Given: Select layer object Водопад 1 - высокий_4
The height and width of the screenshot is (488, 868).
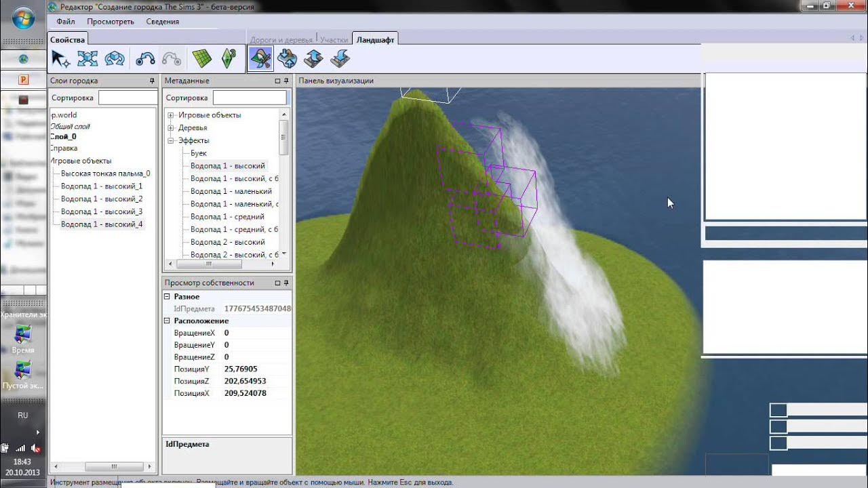Looking at the screenshot, I should click(102, 224).
